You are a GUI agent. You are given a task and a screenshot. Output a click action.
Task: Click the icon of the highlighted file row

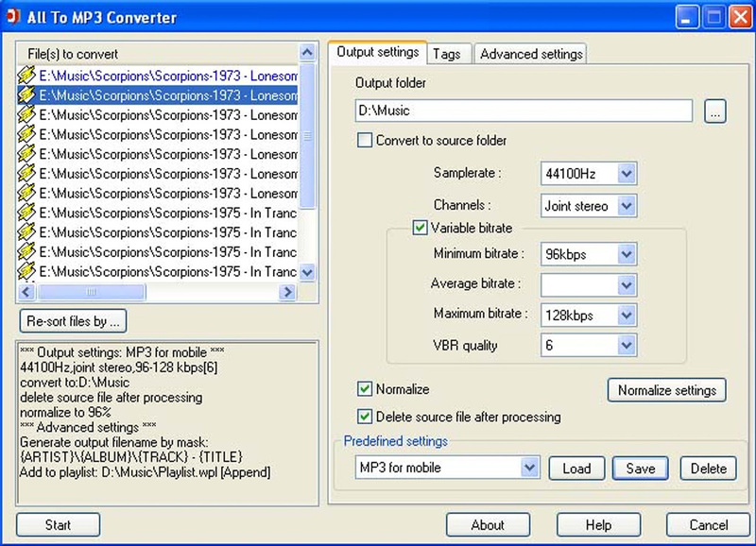(x=26, y=94)
